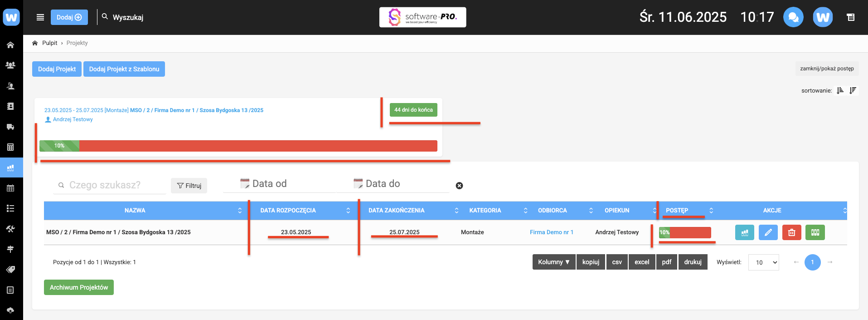Open the teal chart icon in Akcje column
The width and height of the screenshot is (868, 320).
tap(744, 232)
